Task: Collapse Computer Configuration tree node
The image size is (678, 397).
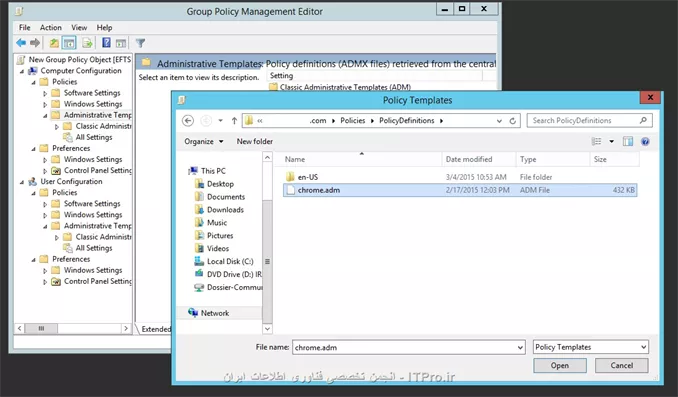Action: pos(22,71)
